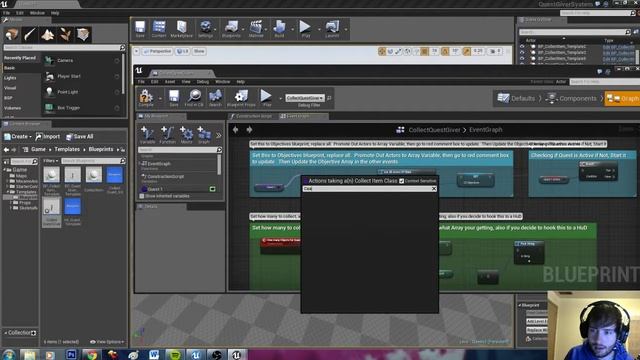Open Play options dropdown in blueprint editor
Image resolution: width=640 pixels, height=360 pixels.
click(280, 99)
